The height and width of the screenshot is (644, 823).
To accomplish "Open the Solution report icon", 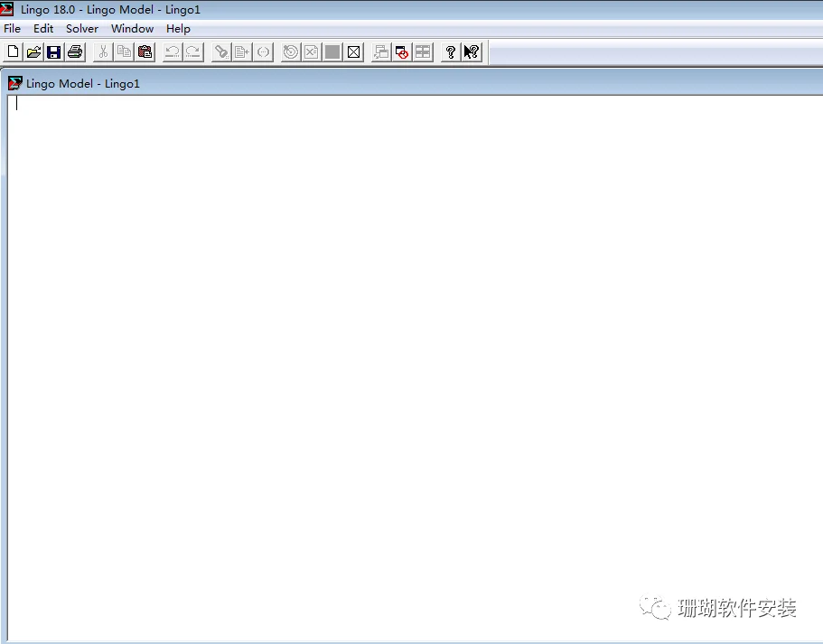I will click(x=312, y=52).
